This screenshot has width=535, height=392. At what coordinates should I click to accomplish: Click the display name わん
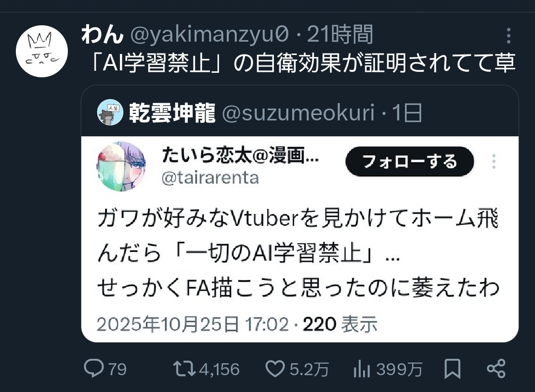pos(103,35)
